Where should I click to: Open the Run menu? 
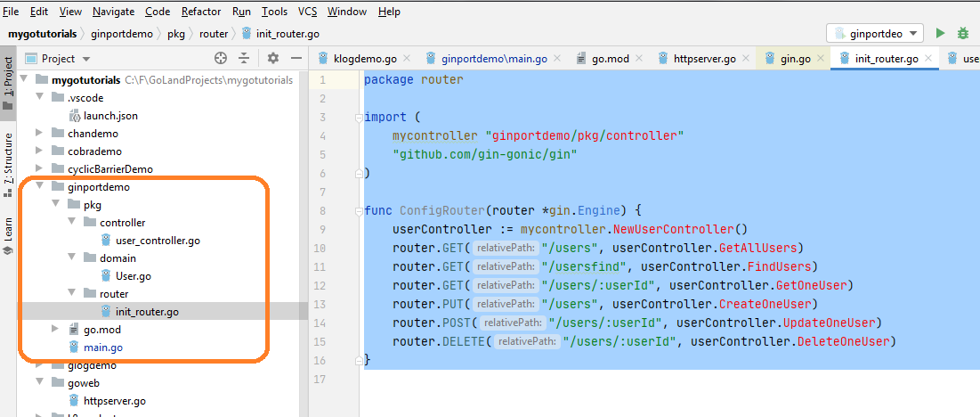pyautogui.click(x=241, y=12)
